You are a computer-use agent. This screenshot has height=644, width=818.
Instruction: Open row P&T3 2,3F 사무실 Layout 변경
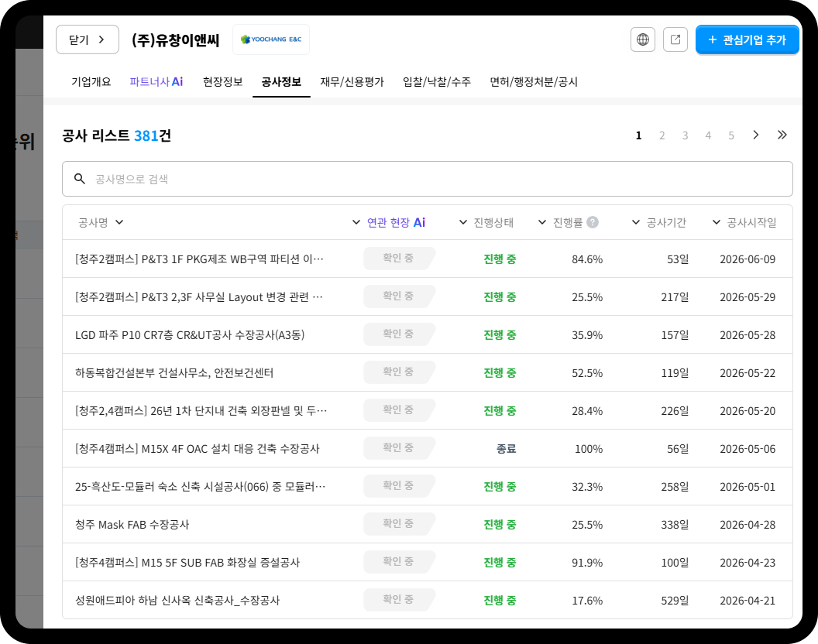tap(428, 296)
